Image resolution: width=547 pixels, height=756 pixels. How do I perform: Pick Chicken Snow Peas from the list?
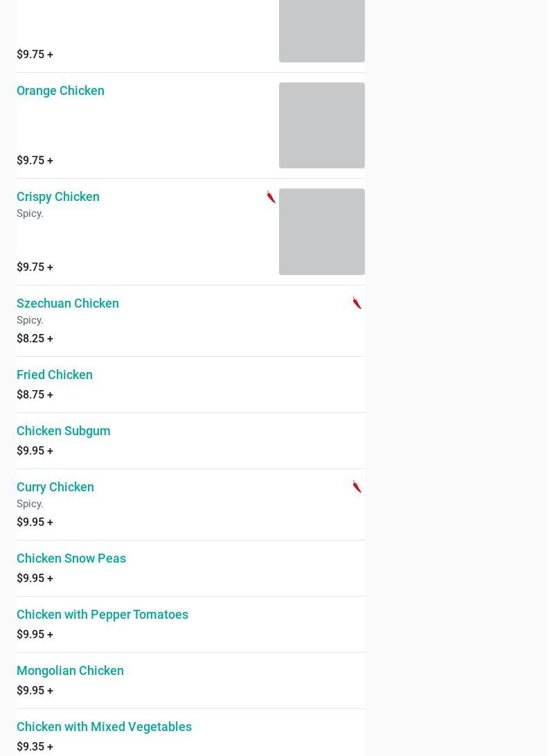click(x=71, y=558)
